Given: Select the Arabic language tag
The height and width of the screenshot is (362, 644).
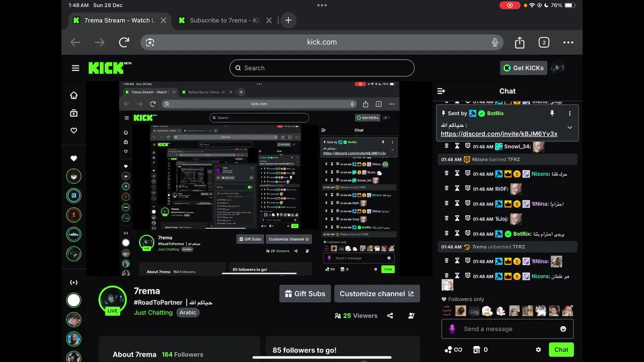Looking at the screenshot, I should pyautogui.click(x=188, y=313).
